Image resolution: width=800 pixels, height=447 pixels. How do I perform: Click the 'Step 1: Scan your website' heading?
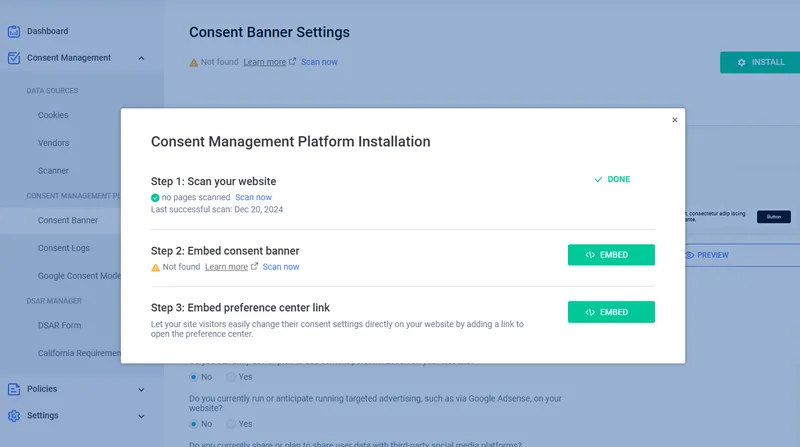[213, 182]
